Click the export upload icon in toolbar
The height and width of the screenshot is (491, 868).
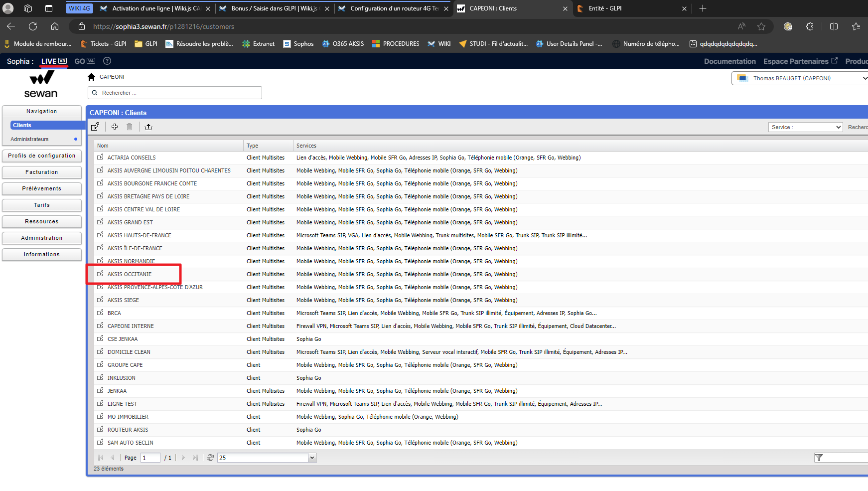pos(148,127)
